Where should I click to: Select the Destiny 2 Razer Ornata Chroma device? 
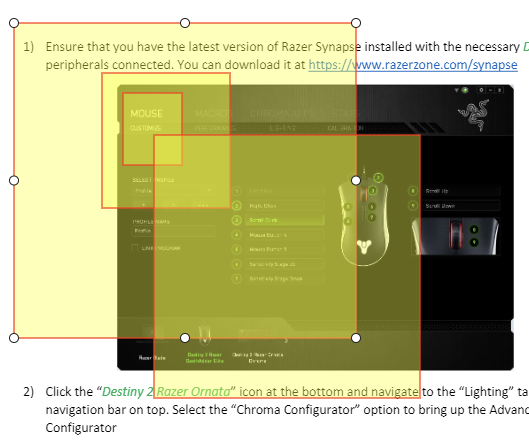coord(257,345)
